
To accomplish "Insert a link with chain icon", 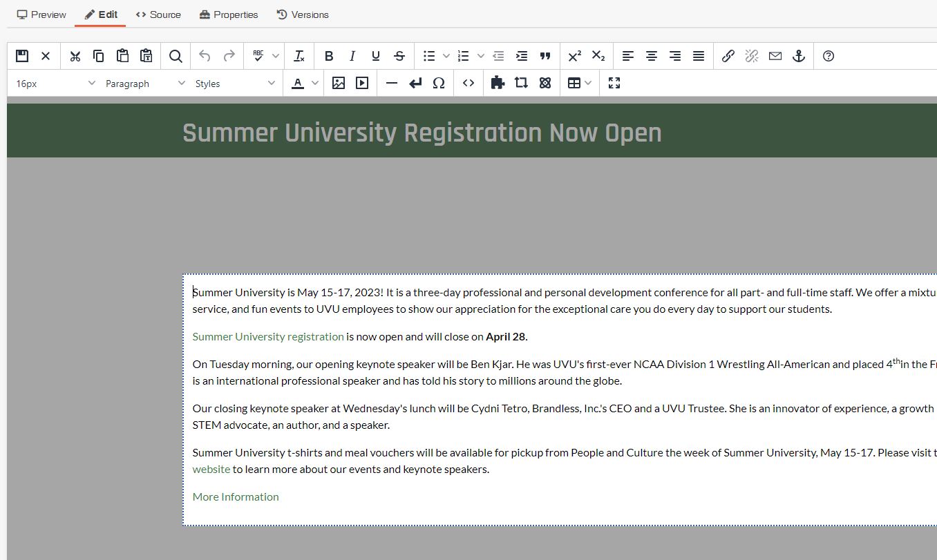I will (x=728, y=56).
